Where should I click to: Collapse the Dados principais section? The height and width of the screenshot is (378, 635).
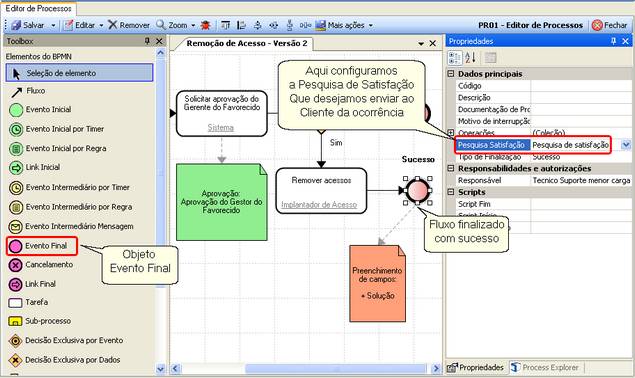click(x=451, y=74)
